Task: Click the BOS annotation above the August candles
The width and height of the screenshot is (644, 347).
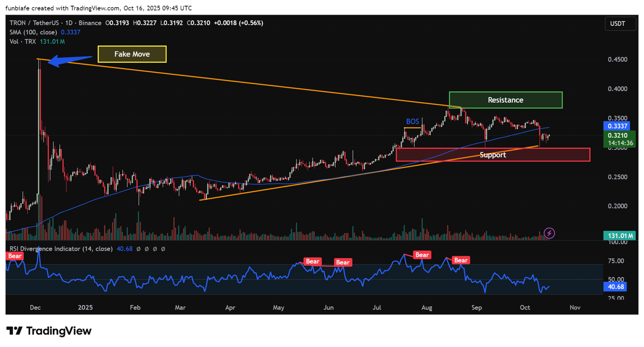Action: 412,121
